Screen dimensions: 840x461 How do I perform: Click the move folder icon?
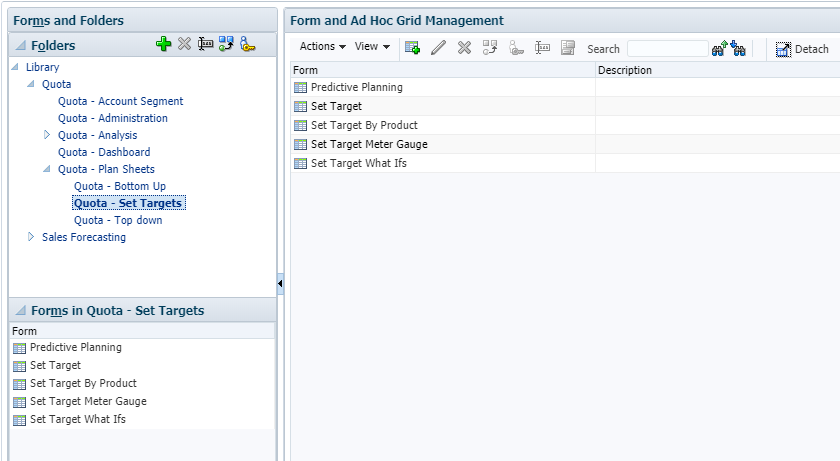tap(226, 44)
